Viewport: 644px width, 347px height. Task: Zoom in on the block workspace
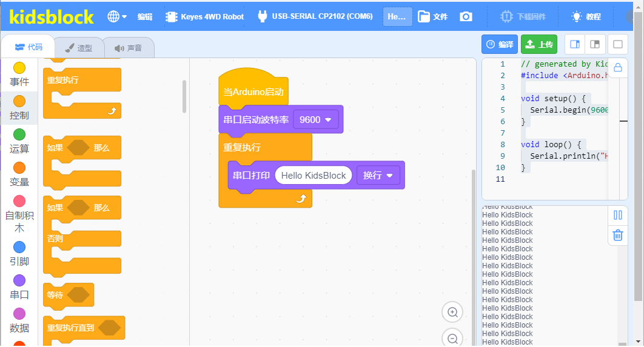pyautogui.click(x=452, y=312)
